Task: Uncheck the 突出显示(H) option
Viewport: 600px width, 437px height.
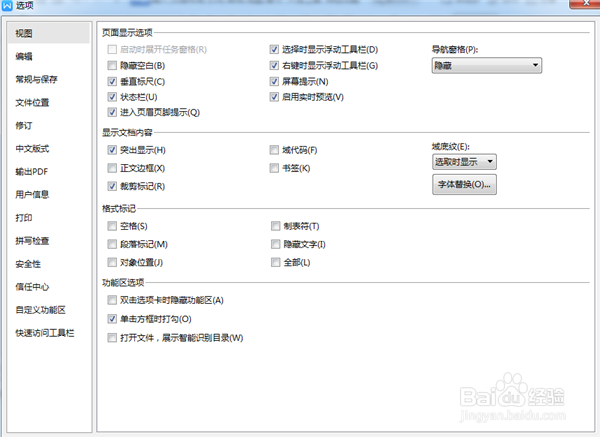Action: tap(112, 150)
